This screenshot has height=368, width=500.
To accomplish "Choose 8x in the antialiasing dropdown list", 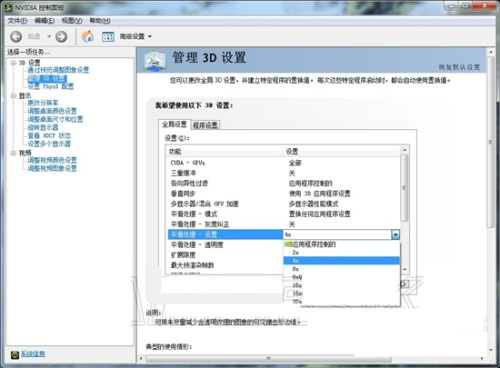I will (x=342, y=269).
